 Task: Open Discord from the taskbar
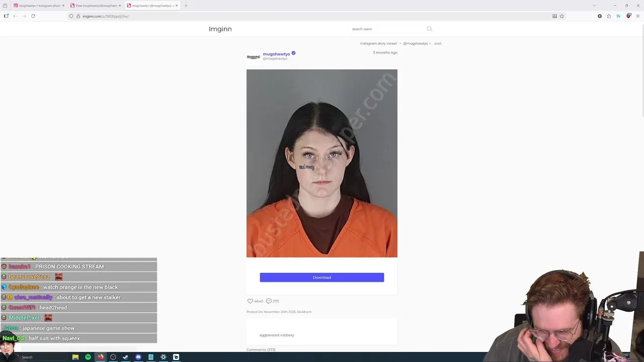click(x=138, y=357)
